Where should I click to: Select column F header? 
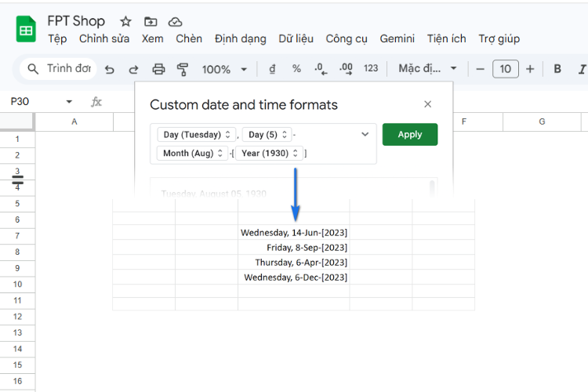click(464, 122)
